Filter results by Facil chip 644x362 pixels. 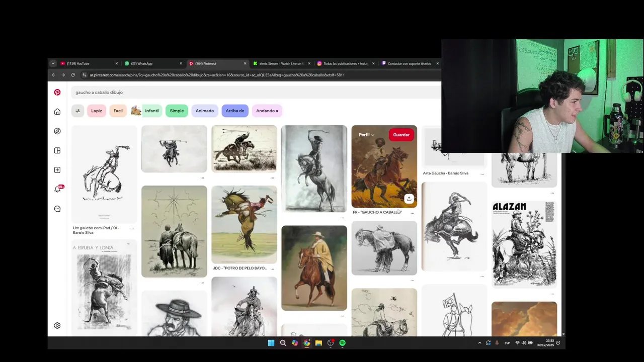[118, 111]
